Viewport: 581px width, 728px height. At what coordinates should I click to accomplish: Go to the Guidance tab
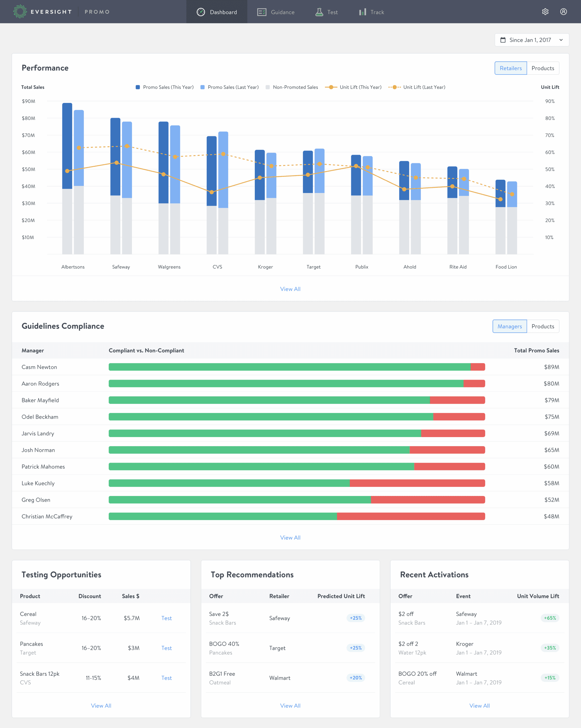click(276, 12)
